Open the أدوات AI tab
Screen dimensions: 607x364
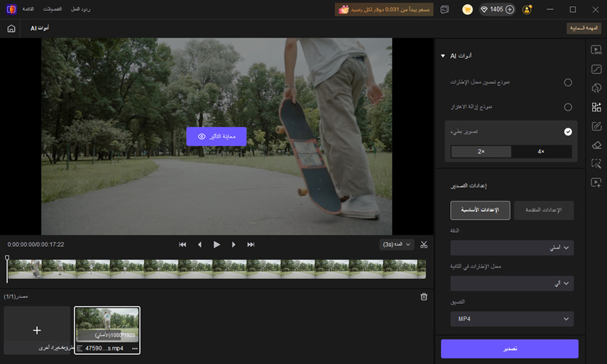point(40,28)
